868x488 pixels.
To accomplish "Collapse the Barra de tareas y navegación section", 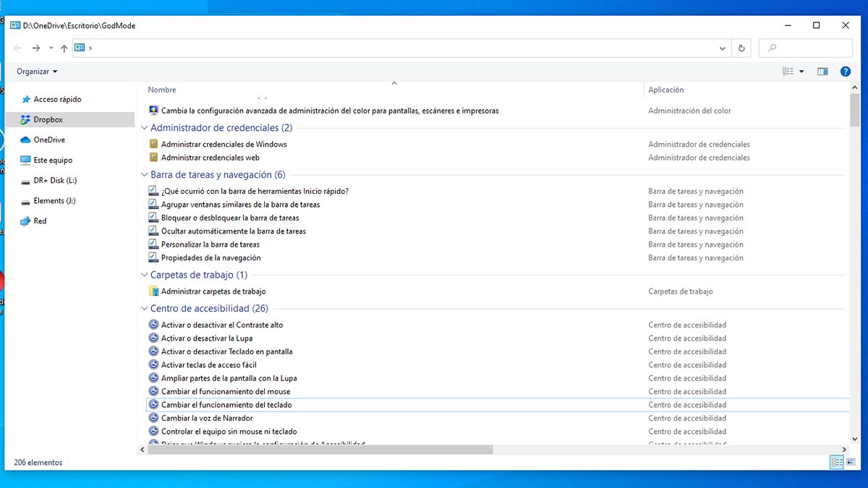I will [x=144, y=174].
